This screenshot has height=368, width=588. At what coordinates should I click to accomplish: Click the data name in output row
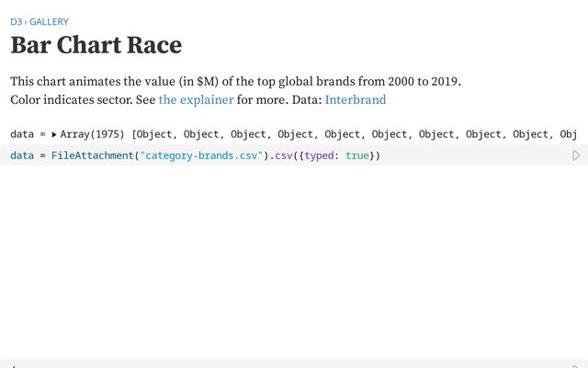click(x=22, y=134)
